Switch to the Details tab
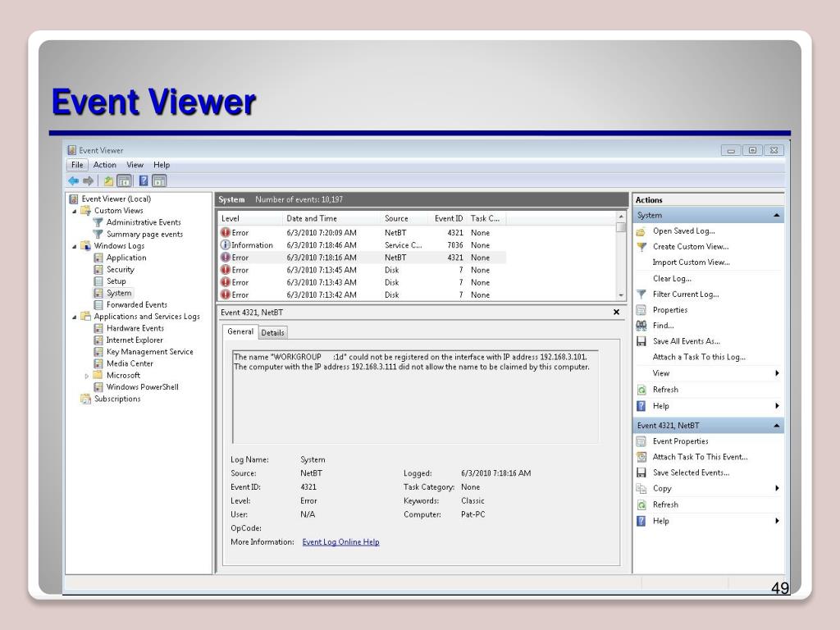 click(x=272, y=333)
